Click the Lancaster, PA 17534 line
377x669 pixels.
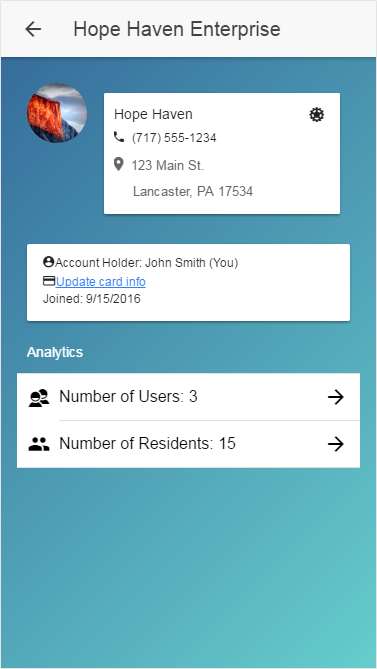coord(193,191)
